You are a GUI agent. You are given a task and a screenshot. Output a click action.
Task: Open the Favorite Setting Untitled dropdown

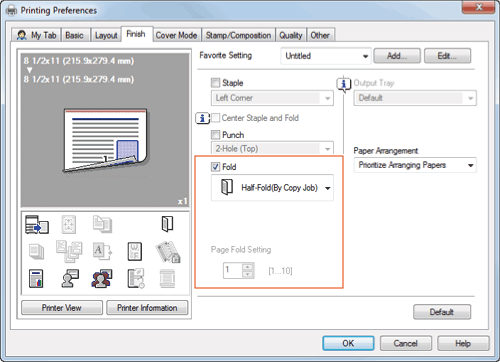point(326,56)
